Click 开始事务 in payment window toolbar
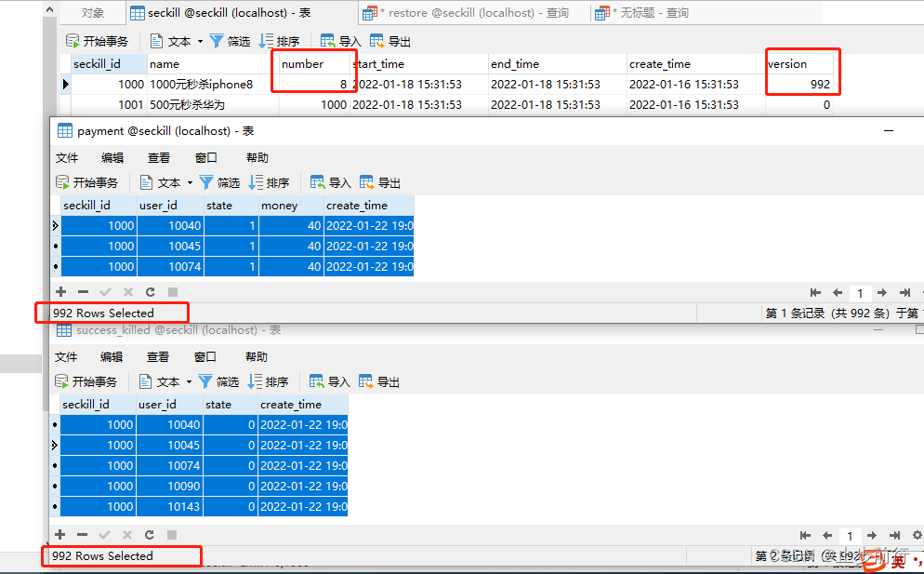This screenshot has height=574, width=924. [x=86, y=182]
